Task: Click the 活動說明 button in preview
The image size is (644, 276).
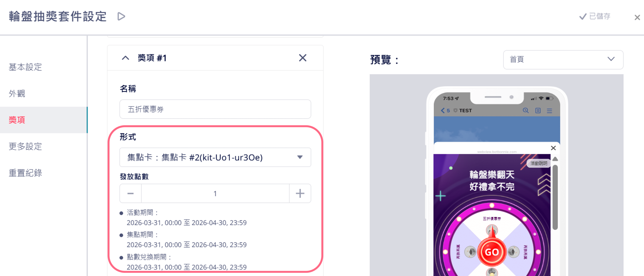Action: coord(539,163)
